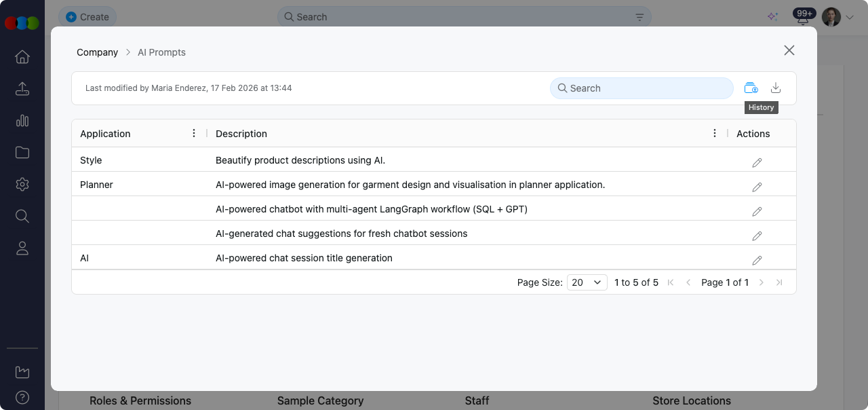This screenshot has height=410, width=868.
Task: Edit the chat suggestions prompt row
Action: click(x=757, y=236)
